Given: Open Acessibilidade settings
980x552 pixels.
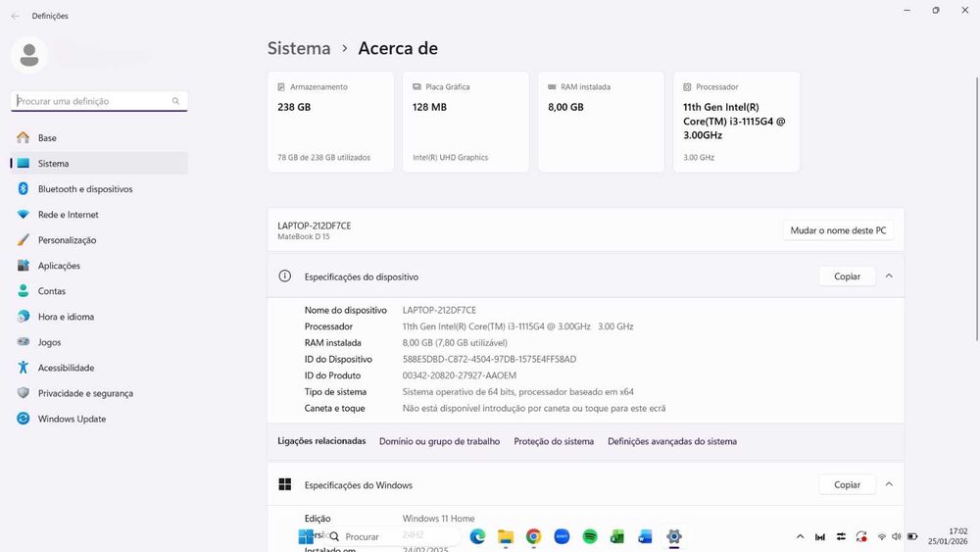Looking at the screenshot, I should click(99, 369).
